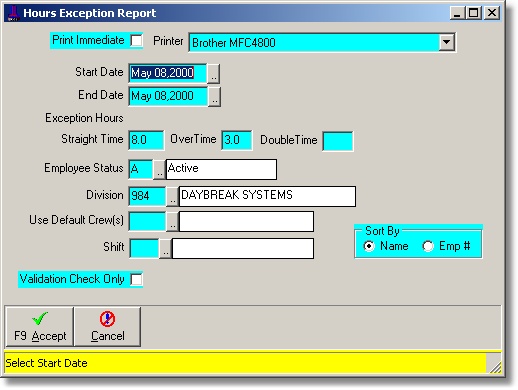Open the Shift lookup button
Viewport: 518px width, 390px height.
(x=165, y=248)
